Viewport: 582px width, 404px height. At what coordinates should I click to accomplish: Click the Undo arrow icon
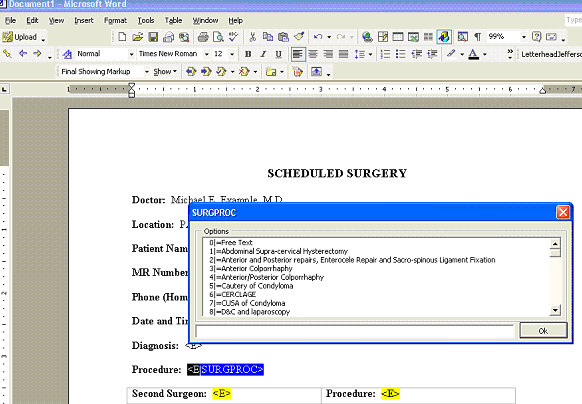318,37
